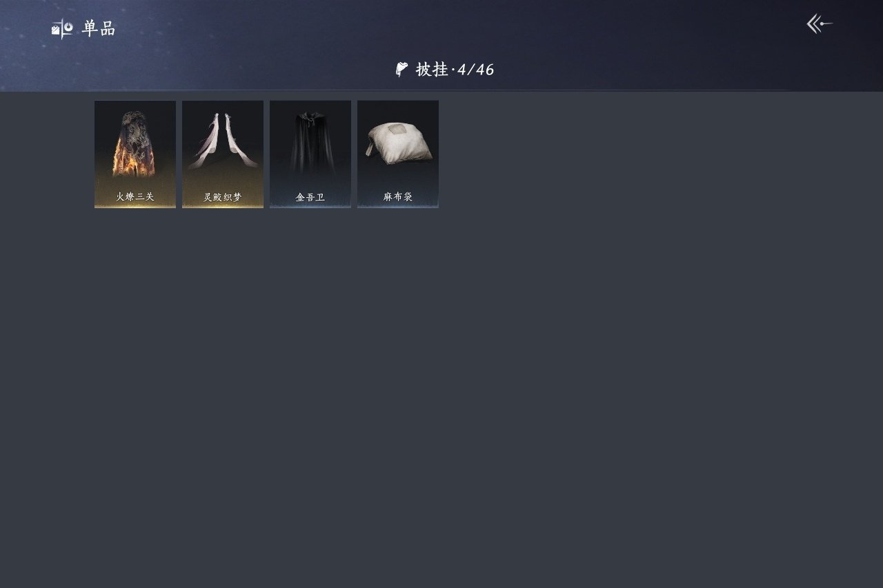The width and height of the screenshot is (883, 588).
Task: Choose the 金吾卫 cape card
Action: click(310, 154)
